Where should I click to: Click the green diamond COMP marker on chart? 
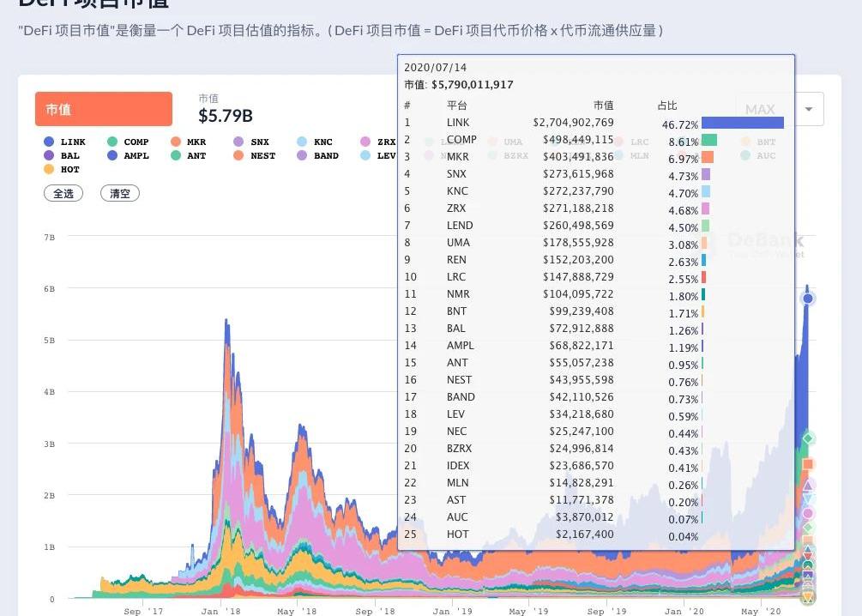click(x=807, y=439)
